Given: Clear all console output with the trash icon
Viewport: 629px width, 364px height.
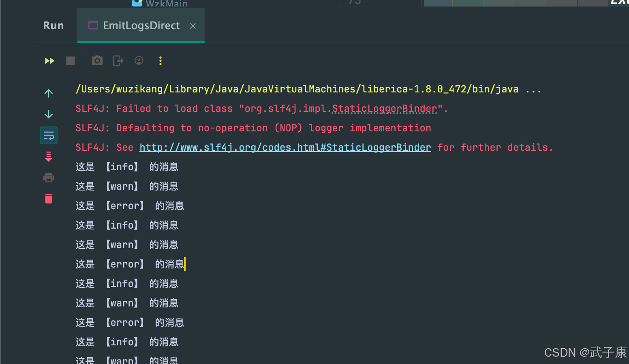Looking at the screenshot, I should click(48, 199).
